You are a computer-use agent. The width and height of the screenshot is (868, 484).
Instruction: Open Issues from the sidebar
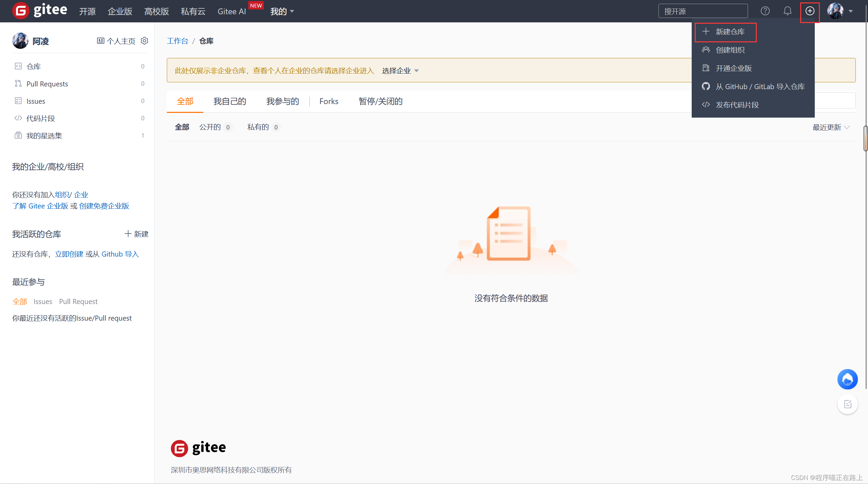[36, 101]
